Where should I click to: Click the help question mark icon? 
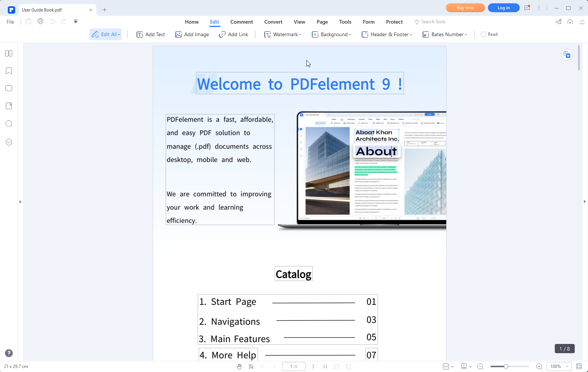9,353
